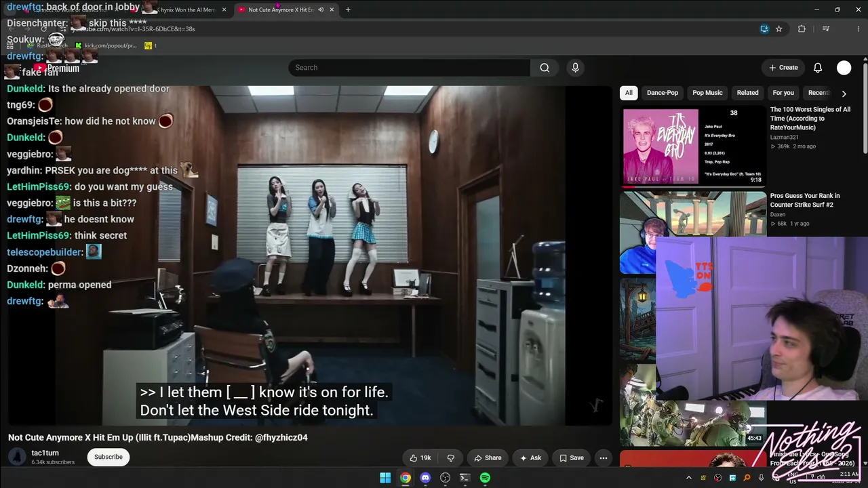Save the video to a playlist

571,458
